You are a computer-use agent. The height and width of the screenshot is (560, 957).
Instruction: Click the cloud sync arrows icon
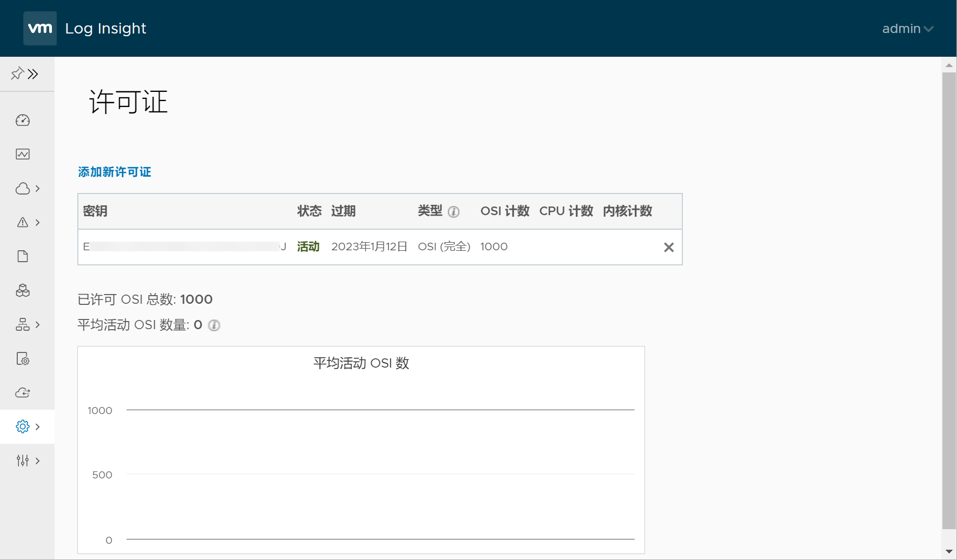tap(23, 392)
